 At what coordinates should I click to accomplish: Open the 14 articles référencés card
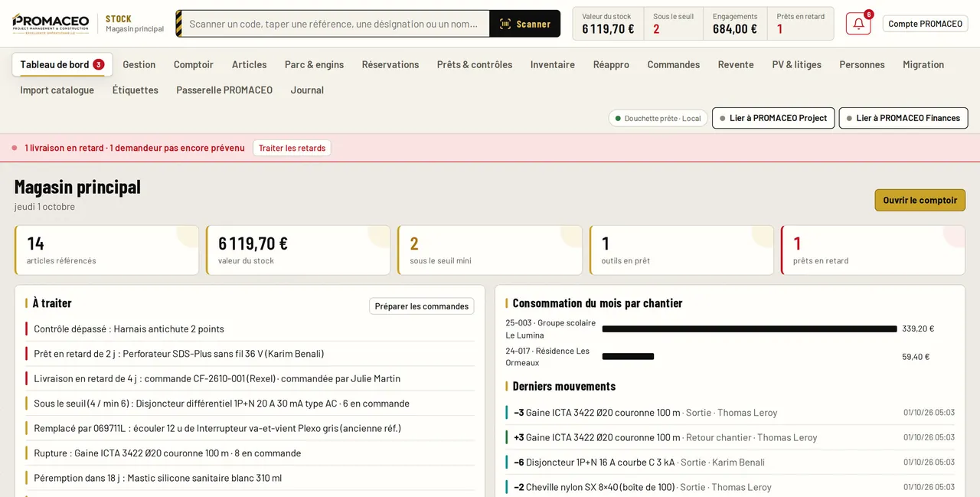click(x=106, y=250)
